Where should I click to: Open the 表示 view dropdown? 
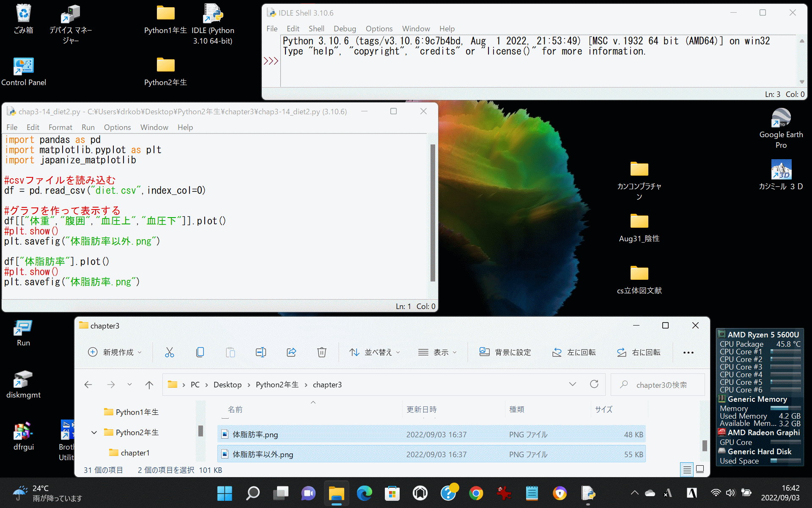point(437,352)
